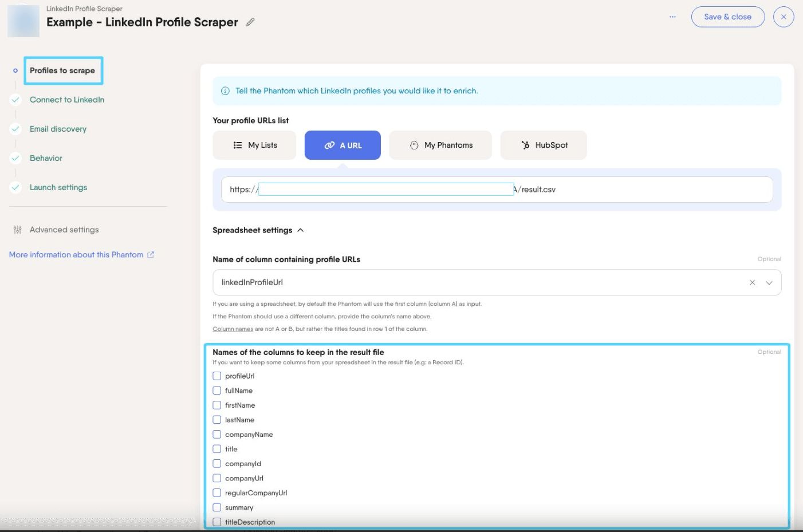
Task: Click the checkmark icon beside Behavior
Action: (15, 158)
